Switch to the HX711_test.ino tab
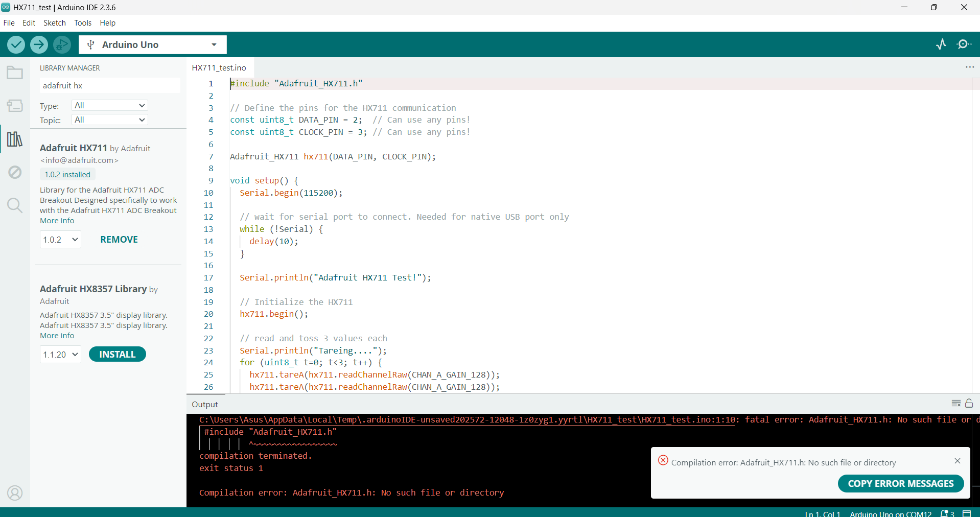The image size is (980, 517). pyautogui.click(x=219, y=67)
